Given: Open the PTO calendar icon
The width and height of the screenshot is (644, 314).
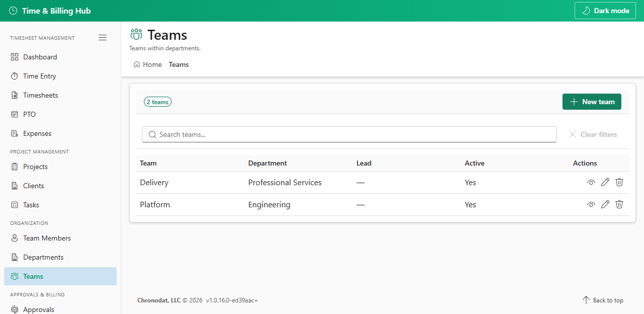Looking at the screenshot, I should tap(14, 114).
